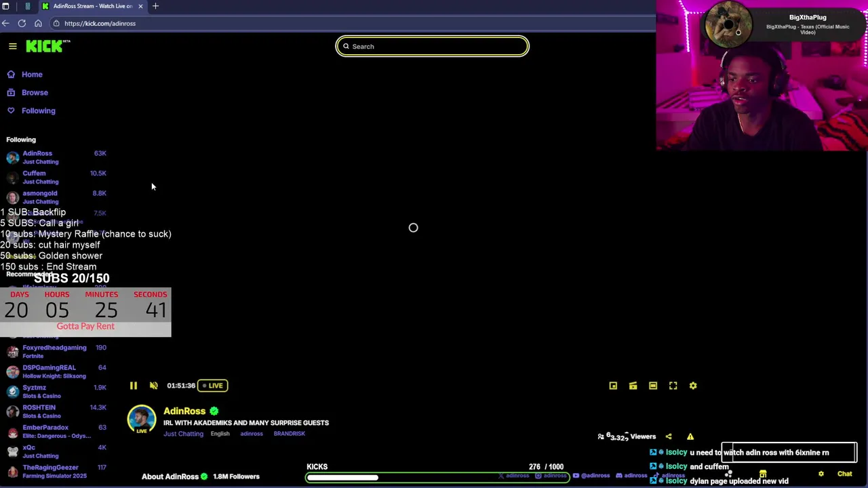The width and height of the screenshot is (868, 488).
Task: Click the adinross stream tag
Action: 252,434
